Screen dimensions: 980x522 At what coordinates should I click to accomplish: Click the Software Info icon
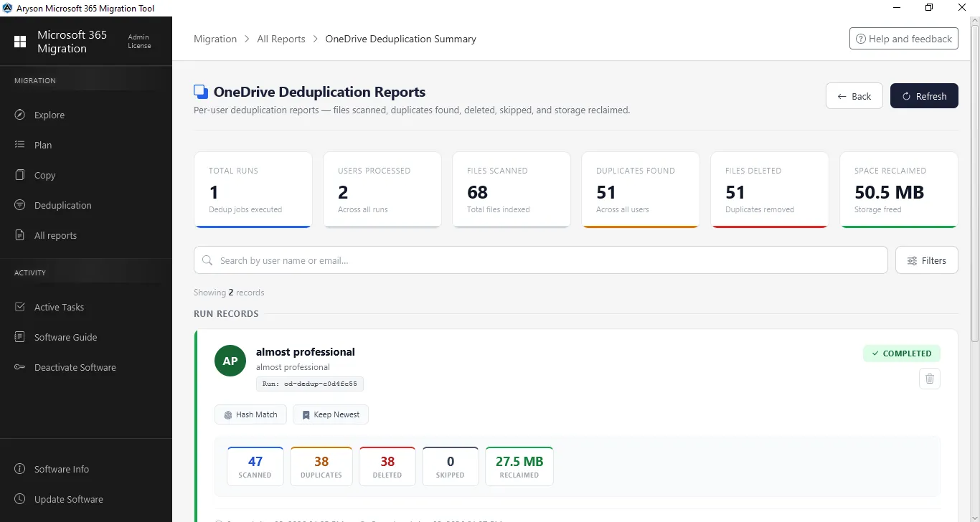click(x=20, y=469)
